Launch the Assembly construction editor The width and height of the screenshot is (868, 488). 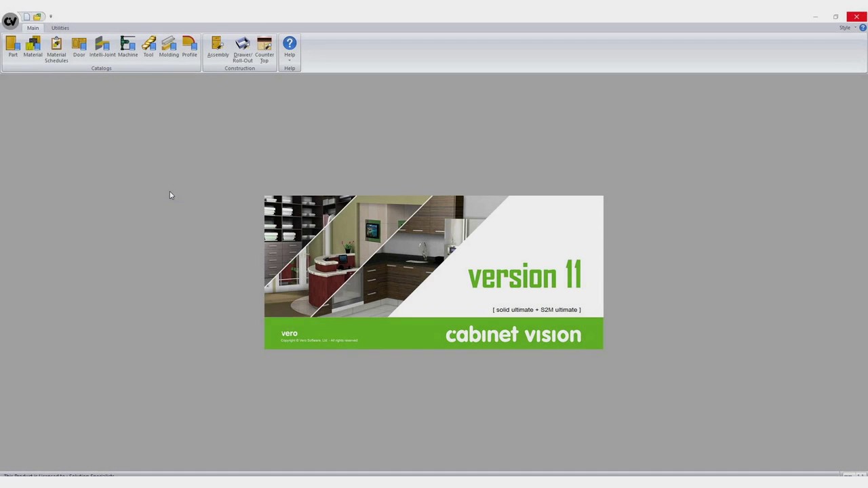[x=218, y=47]
